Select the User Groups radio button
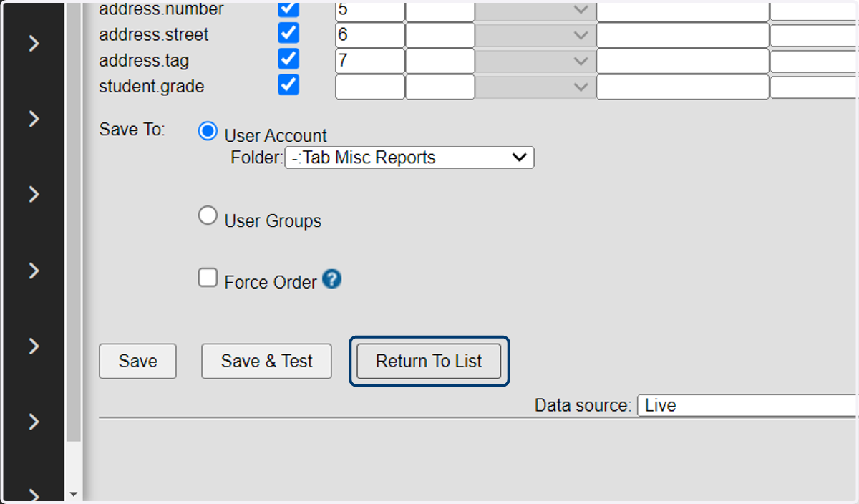 pyautogui.click(x=208, y=215)
